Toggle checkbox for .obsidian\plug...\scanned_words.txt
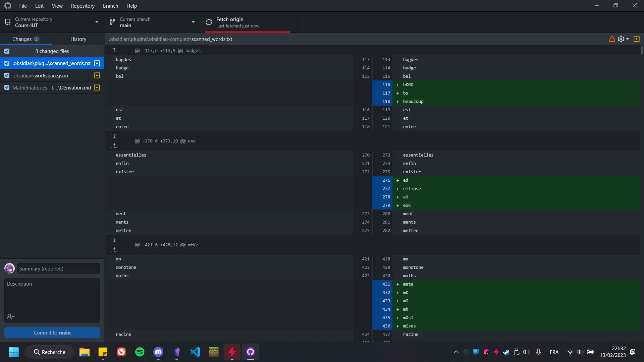 (7, 63)
